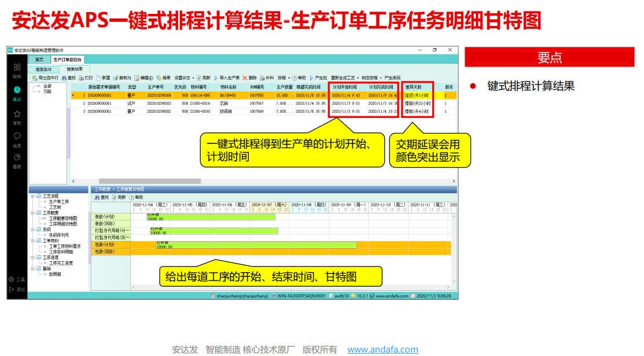Click the axdb10 database status entry
The height and width of the screenshot is (356, 644).
(339, 296)
